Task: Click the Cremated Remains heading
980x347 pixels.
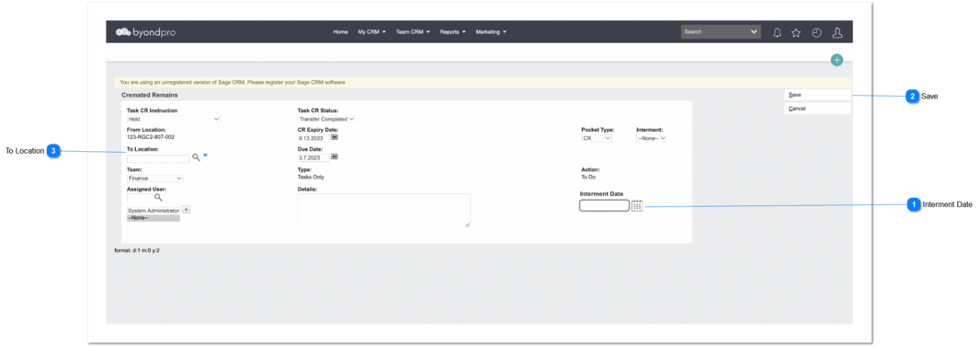Action: pyautogui.click(x=149, y=95)
